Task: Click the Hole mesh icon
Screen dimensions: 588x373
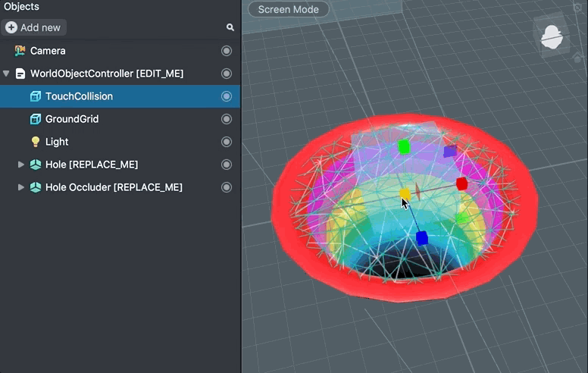Action: pyautogui.click(x=36, y=165)
